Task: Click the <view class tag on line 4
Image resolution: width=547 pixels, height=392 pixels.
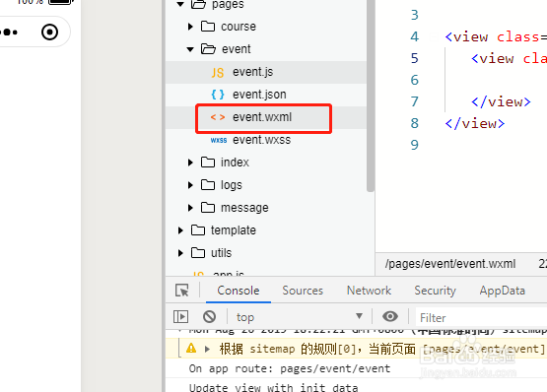Action: pyautogui.click(x=496, y=37)
